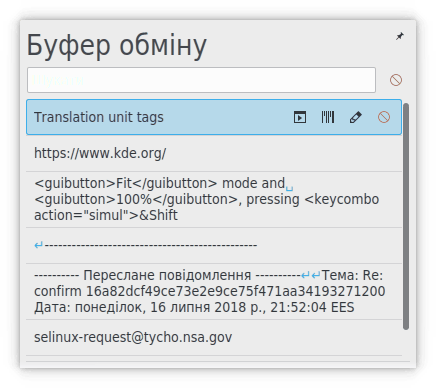This screenshot has height=388, width=436.
Task: Clear clipboard history with top red icon
Action: pyautogui.click(x=396, y=80)
